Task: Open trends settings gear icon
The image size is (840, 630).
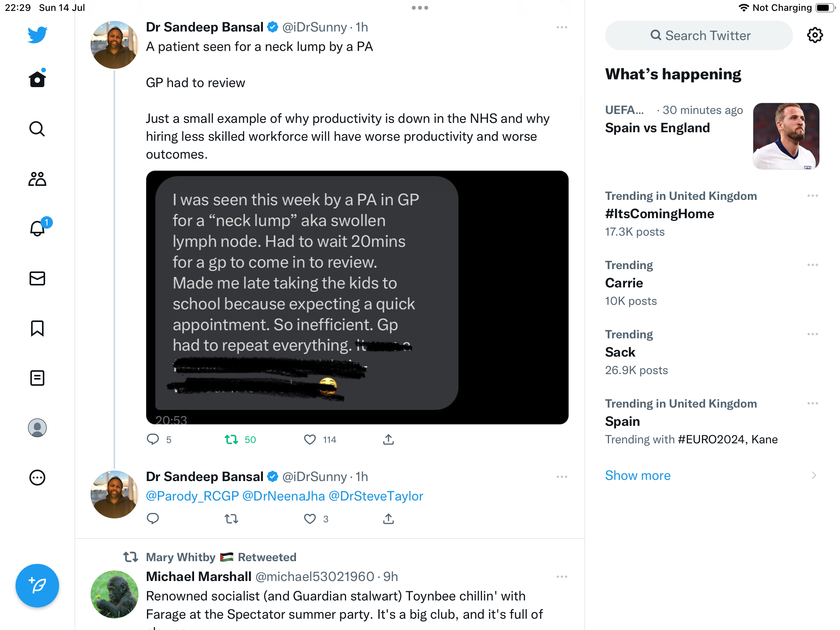Action: click(815, 35)
